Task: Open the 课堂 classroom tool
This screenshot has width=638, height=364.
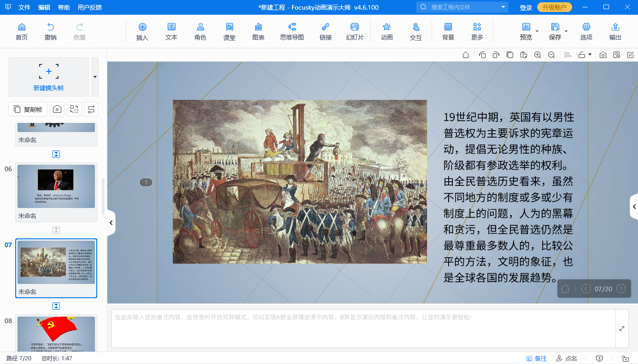Action: 229,32
